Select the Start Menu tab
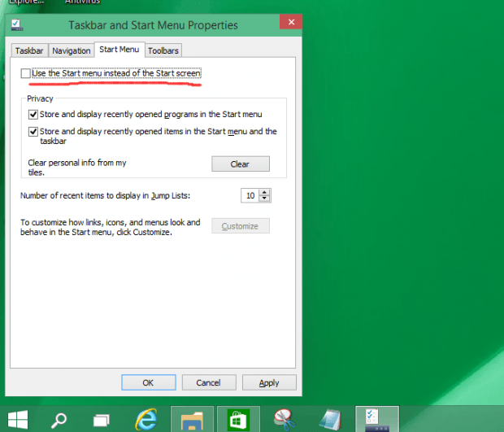Image resolution: width=504 pixels, height=432 pixels. coord(119,50)
